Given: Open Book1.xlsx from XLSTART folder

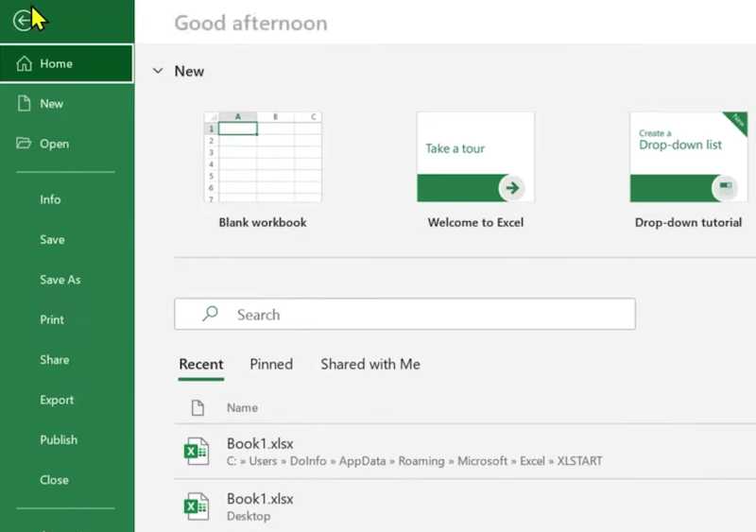Looking at the screenshot, I should coord(465,452).
